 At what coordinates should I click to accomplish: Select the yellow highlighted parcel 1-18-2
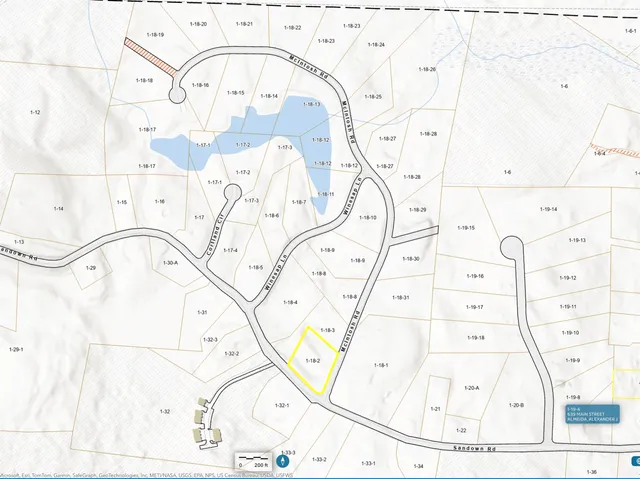pyautogui.click(x=311, y=358)
